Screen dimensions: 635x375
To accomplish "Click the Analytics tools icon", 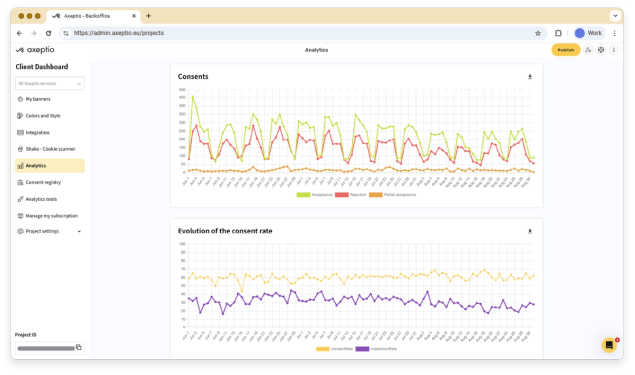I will pos(20,199).
